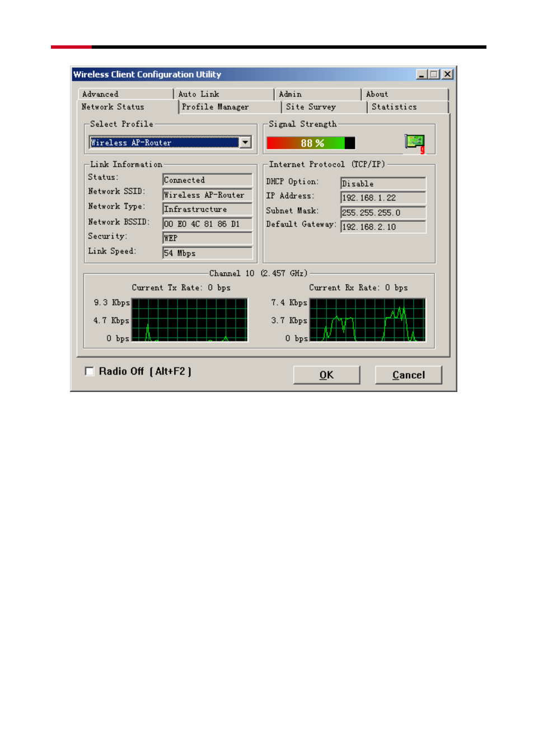Click the '7.4 Kbps' Rx axis label
Viewport: 534px width, 756px height.
[x=289, y=302]
